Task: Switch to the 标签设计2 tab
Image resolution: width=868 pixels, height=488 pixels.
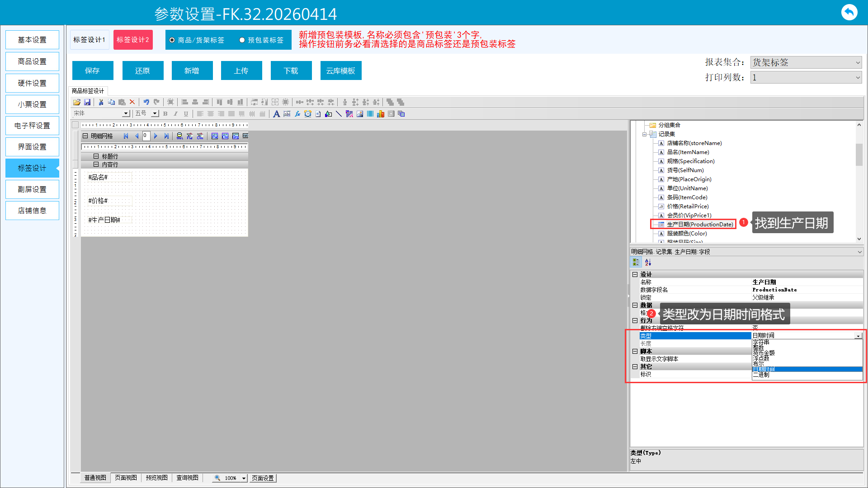Action: (x=133, y=40)
